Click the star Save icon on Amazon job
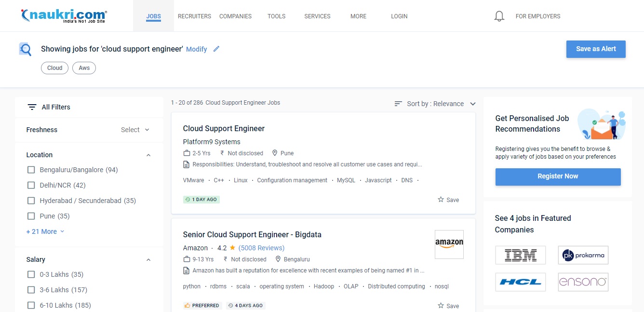 441,306
